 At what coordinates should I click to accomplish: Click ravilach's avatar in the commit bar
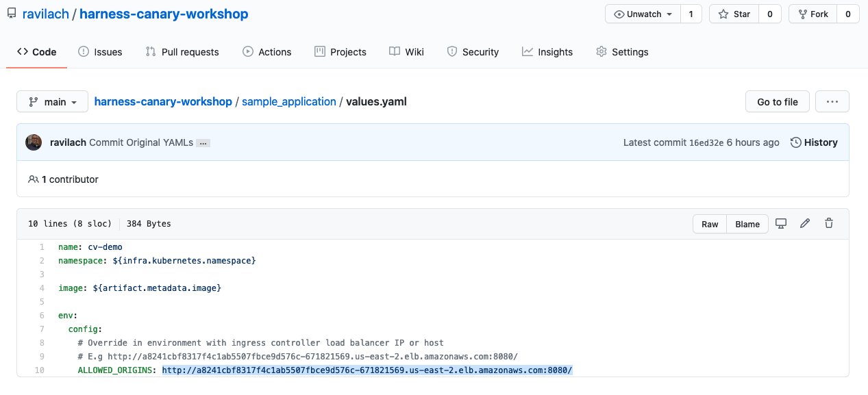point(34,142)
